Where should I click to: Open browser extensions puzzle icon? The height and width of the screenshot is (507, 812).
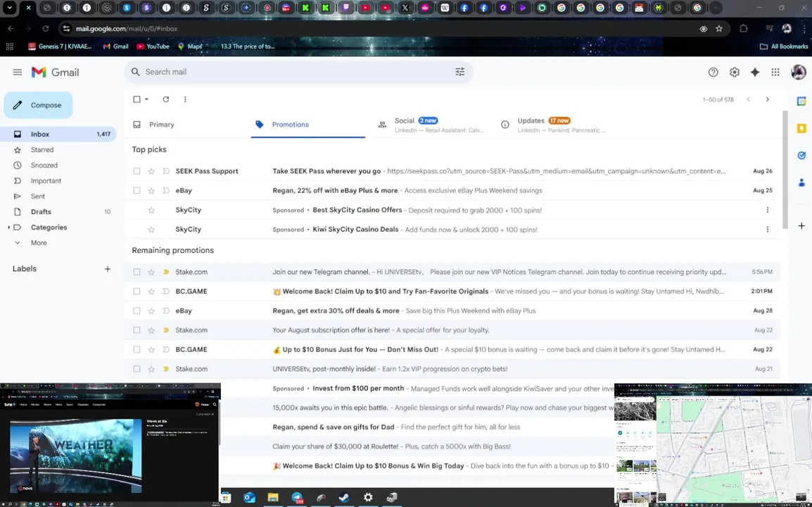744,28
